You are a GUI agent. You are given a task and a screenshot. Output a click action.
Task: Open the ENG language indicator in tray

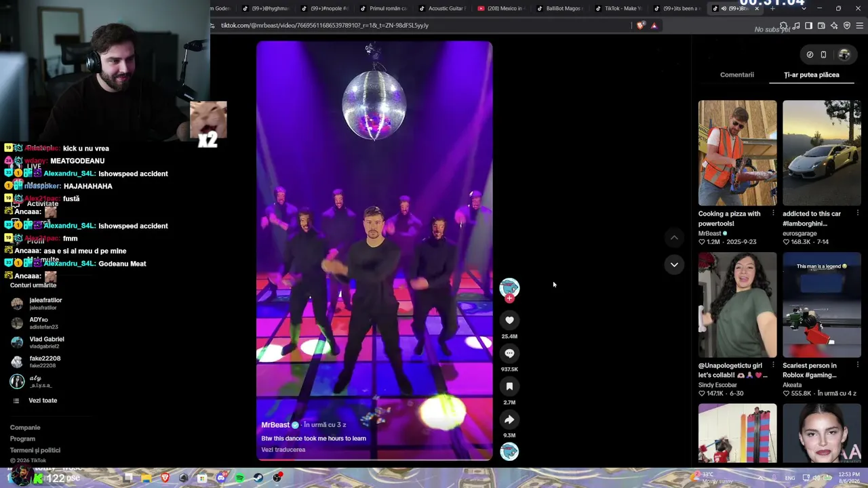pos(791,478)
